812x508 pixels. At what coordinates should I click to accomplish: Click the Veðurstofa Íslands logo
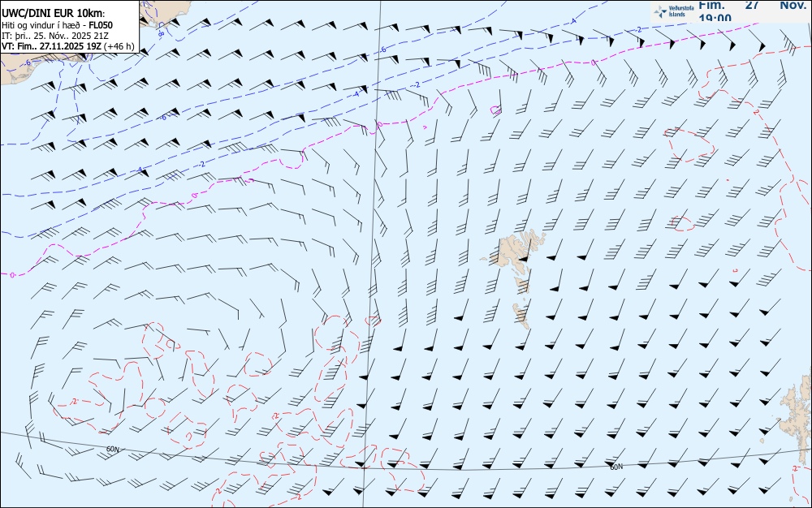674,12
